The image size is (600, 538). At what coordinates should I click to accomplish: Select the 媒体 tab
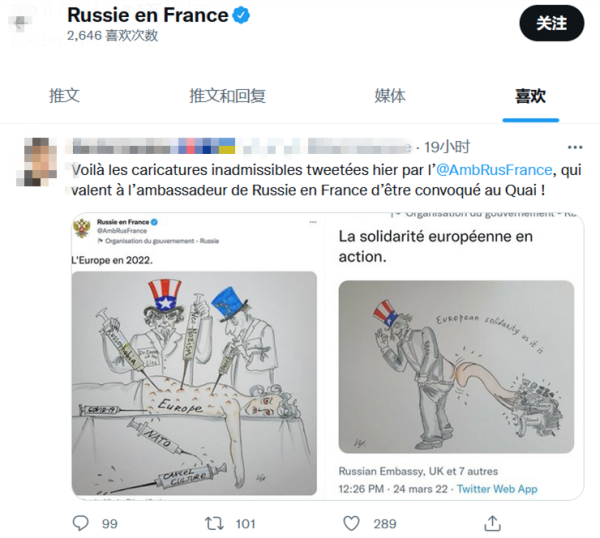pyautogui.click(x=390, y=96)
